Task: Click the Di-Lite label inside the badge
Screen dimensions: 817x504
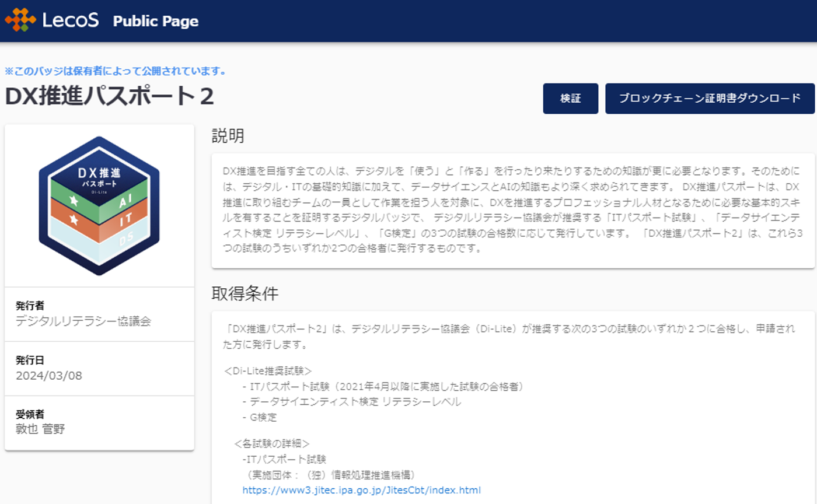Action: [100, 192]
